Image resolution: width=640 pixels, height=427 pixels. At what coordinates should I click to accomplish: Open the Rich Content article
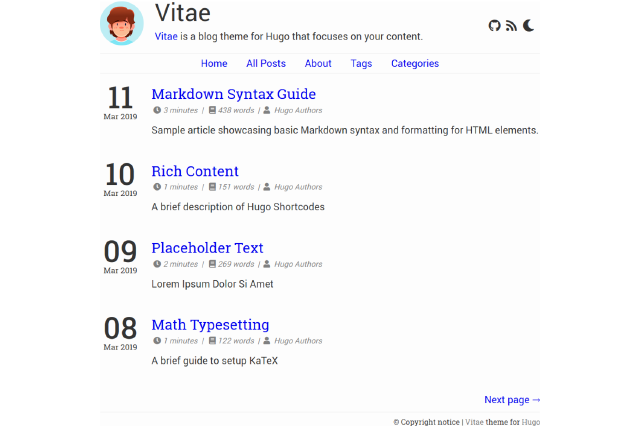coord(195,171)
